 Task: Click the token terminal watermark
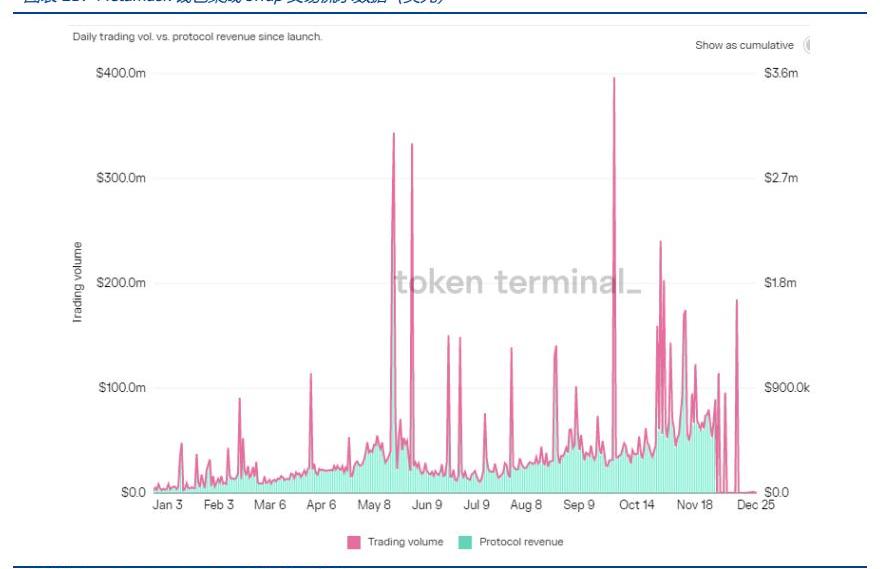pyautogui.click(x=518, y=281)
